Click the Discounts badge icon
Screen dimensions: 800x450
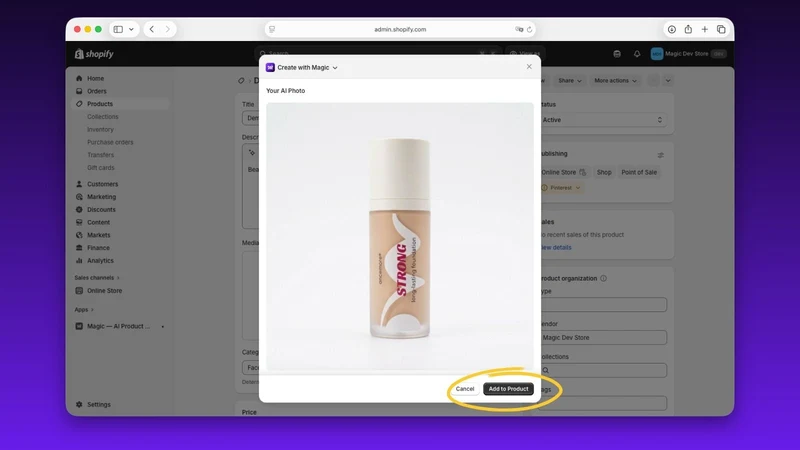point(79,210)
